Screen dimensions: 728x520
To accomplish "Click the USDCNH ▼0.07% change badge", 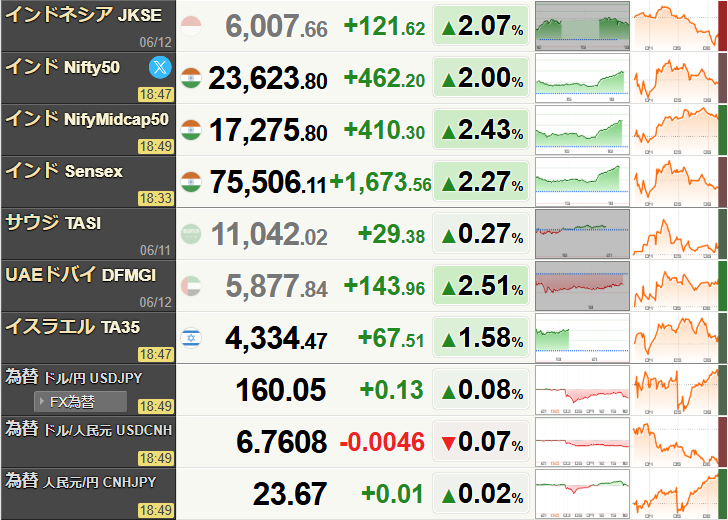I will (481, 442).
